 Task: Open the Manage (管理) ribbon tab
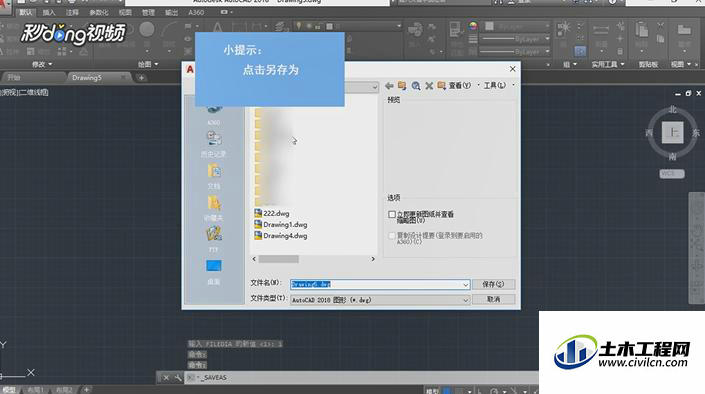pyautogui.click(x=148, y=13)
